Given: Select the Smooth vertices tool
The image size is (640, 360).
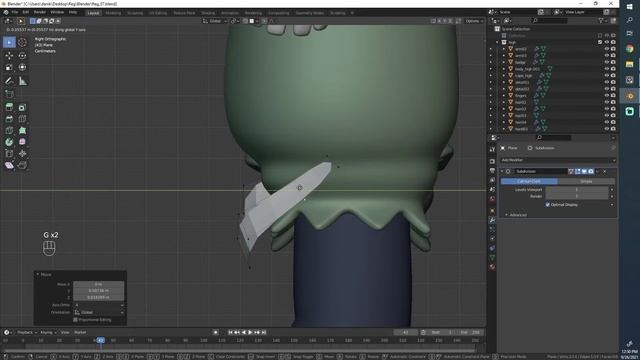Looking at the screenshot, I should pyautogui.click(x=22, y=142).
